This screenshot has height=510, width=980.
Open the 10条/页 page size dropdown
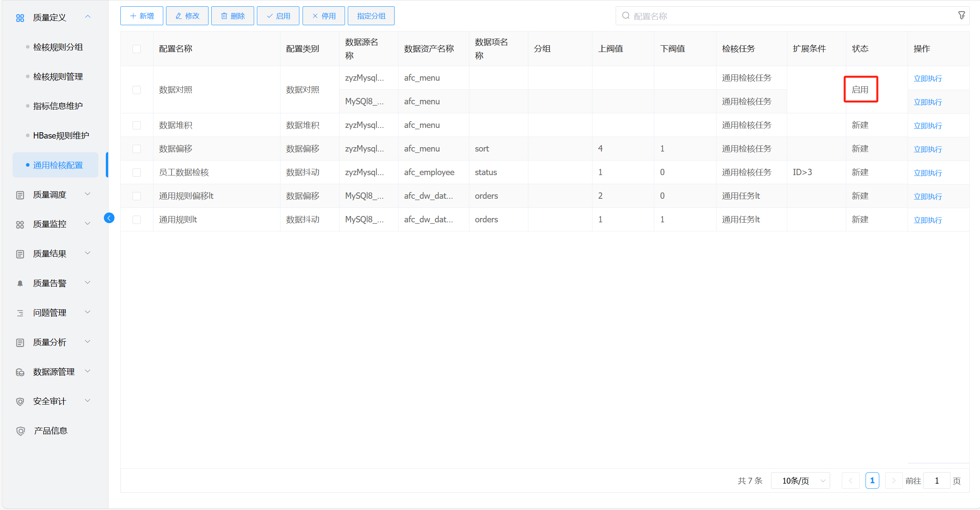coord(800,480)
